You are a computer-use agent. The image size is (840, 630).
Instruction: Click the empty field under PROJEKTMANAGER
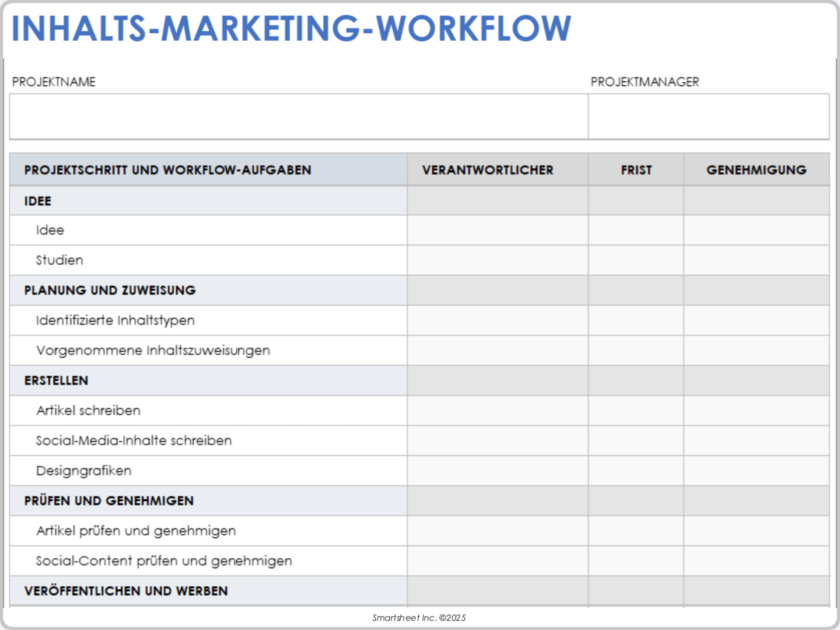click(x=709, y=116)
